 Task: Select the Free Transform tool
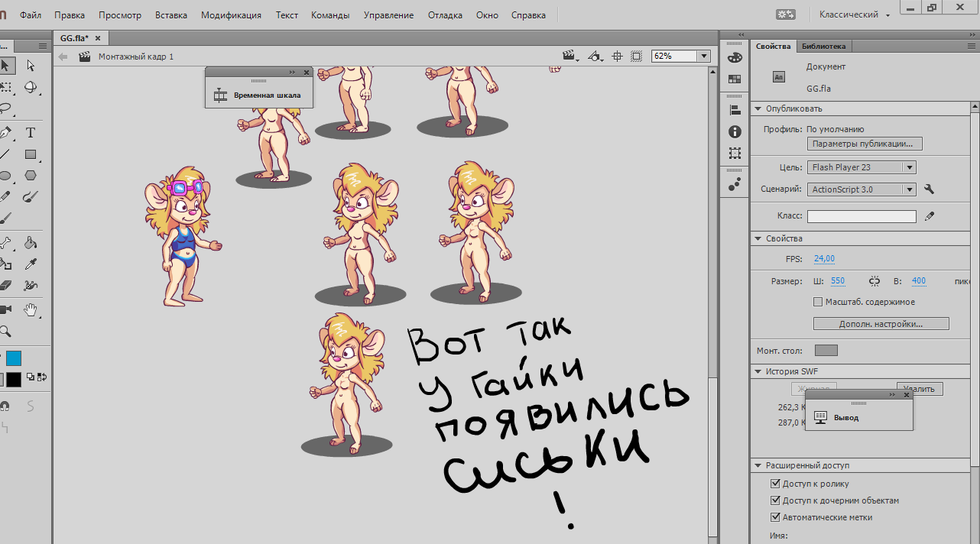[5, 87]
